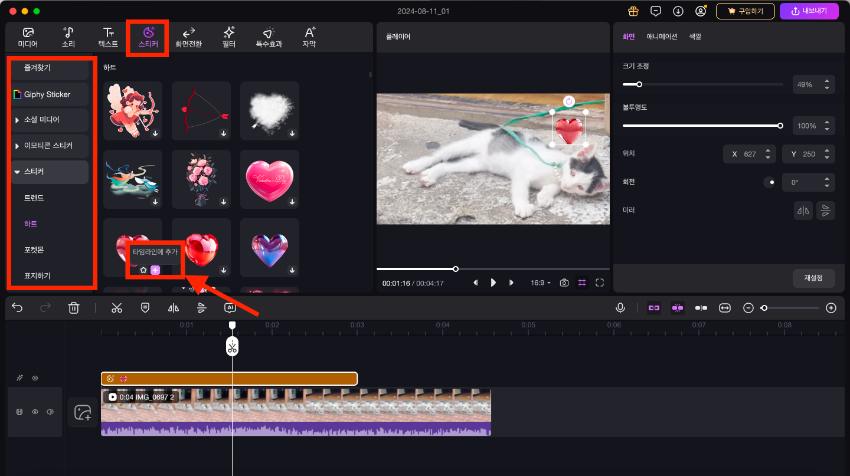
Task: Open the 필터 (filter) panel
Action: click(229, 37)
